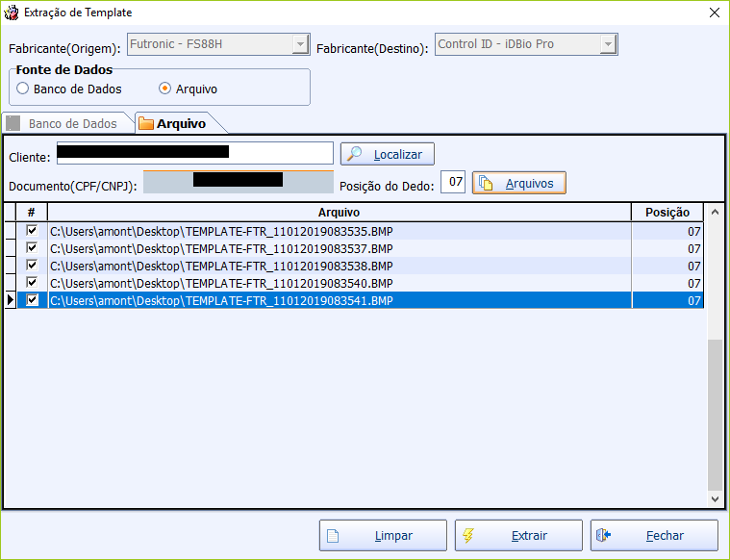Open the Fabricante(Origem) dropdown
This screenshot has height=560, width=730.
(300, 45)
